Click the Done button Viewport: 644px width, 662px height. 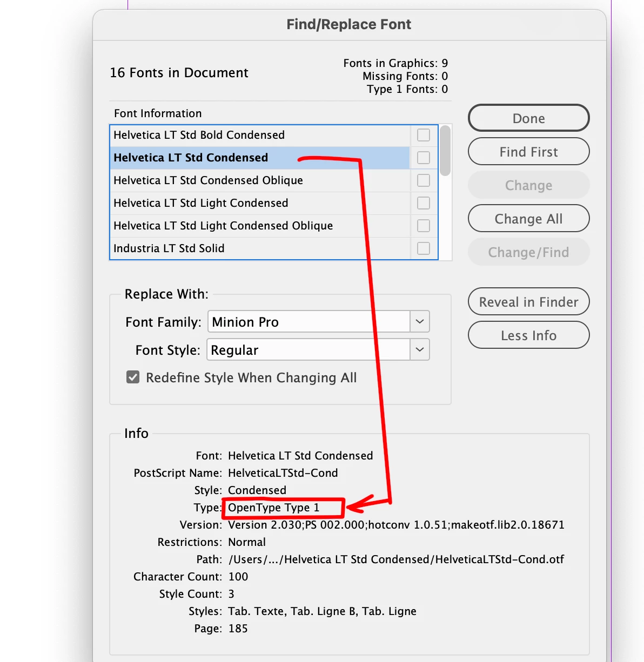[528, 118]
